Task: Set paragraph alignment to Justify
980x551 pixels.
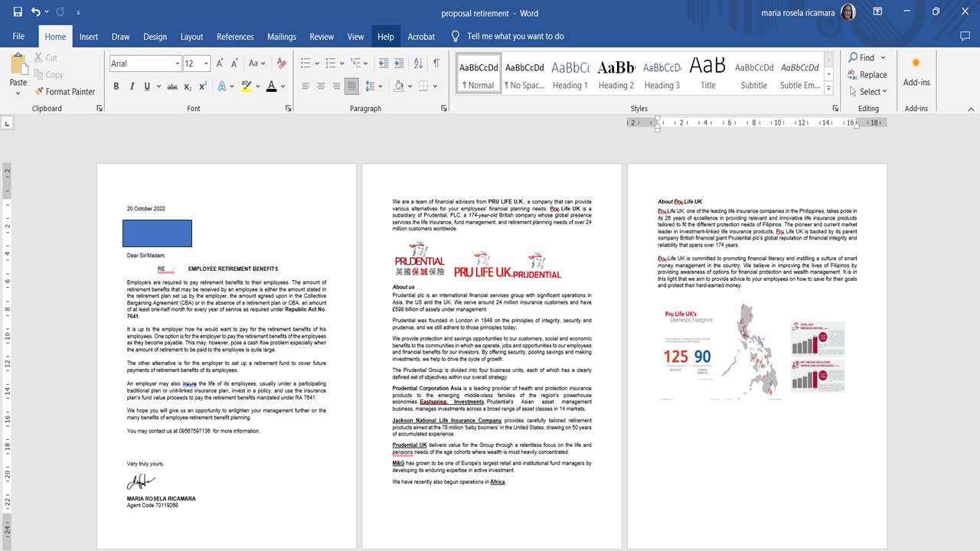Action: pyautogui.click(x=351, y=86)
